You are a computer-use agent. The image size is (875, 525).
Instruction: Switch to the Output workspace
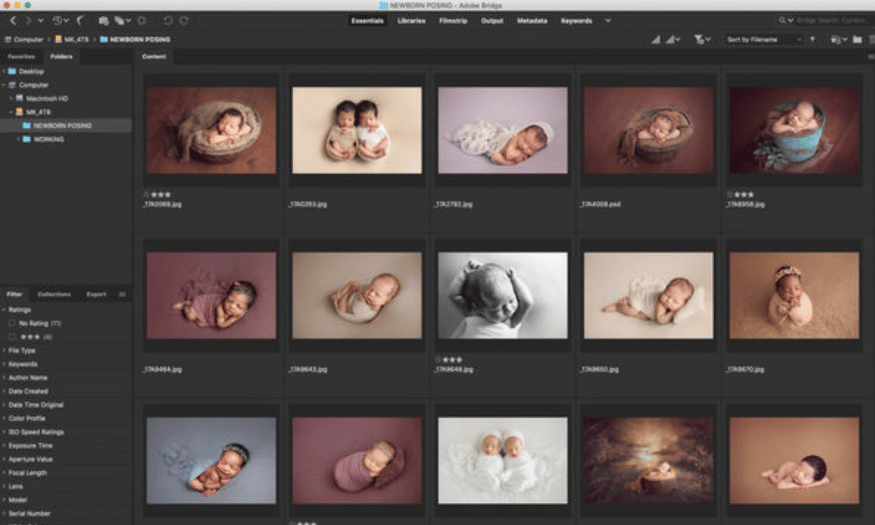(x=492, y=21)
